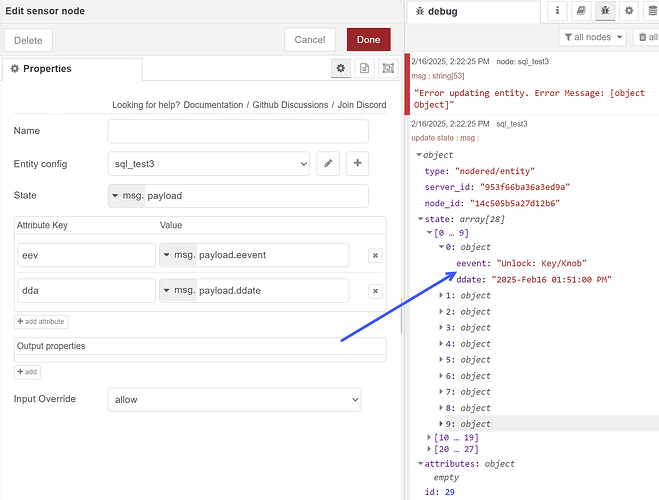Open the info sidebar tab icon
The image size is (659, 500).
tap(558, 11)
